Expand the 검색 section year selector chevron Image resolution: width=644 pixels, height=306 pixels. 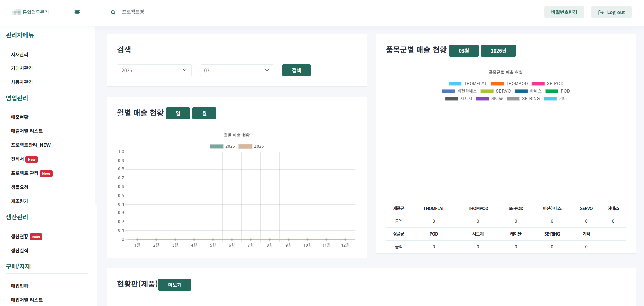point(184,70)
